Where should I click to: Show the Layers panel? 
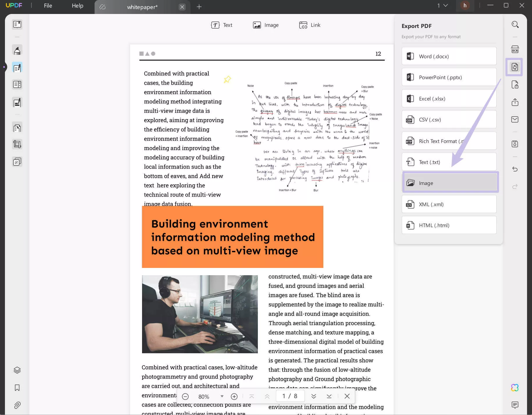point(17,370)
